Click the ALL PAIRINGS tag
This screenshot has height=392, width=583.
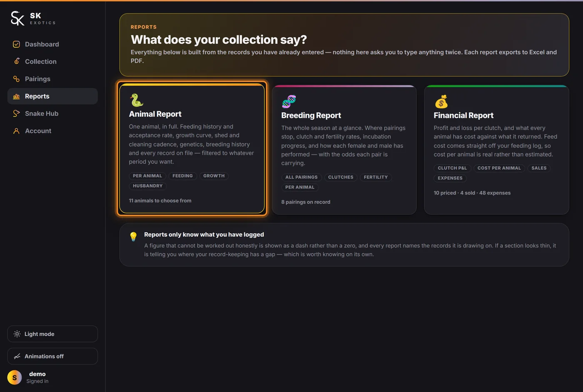(301, 177)
